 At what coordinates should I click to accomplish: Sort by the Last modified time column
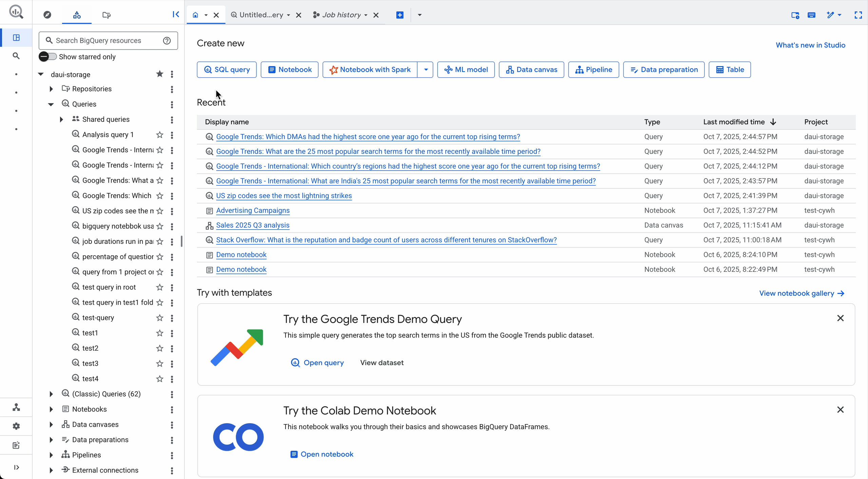(x=734, y=122)
